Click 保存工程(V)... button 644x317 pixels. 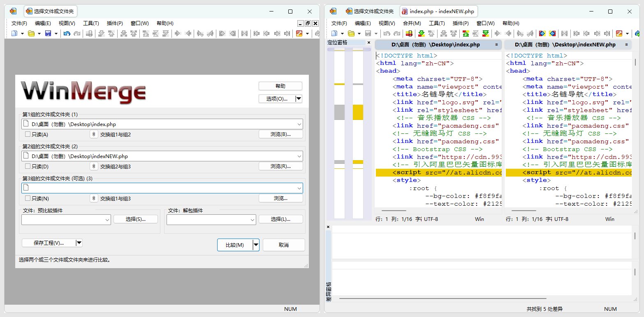(x=49, y=243)
